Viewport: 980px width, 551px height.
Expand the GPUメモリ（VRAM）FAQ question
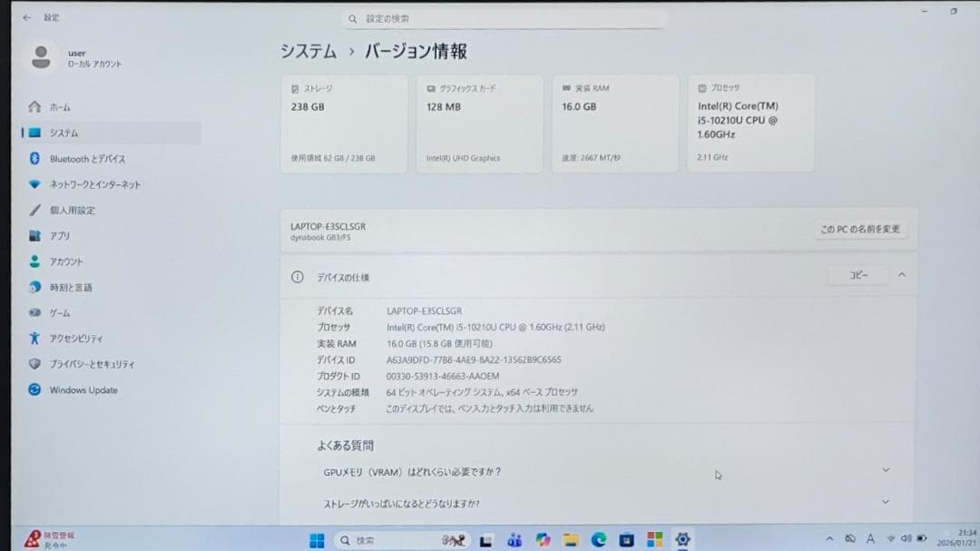coord(885,469)
